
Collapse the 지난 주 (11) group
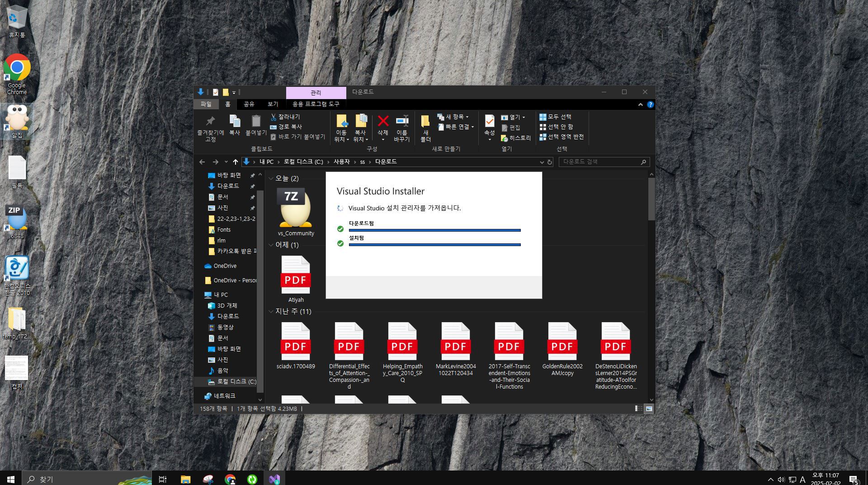(x=271, y=312)
